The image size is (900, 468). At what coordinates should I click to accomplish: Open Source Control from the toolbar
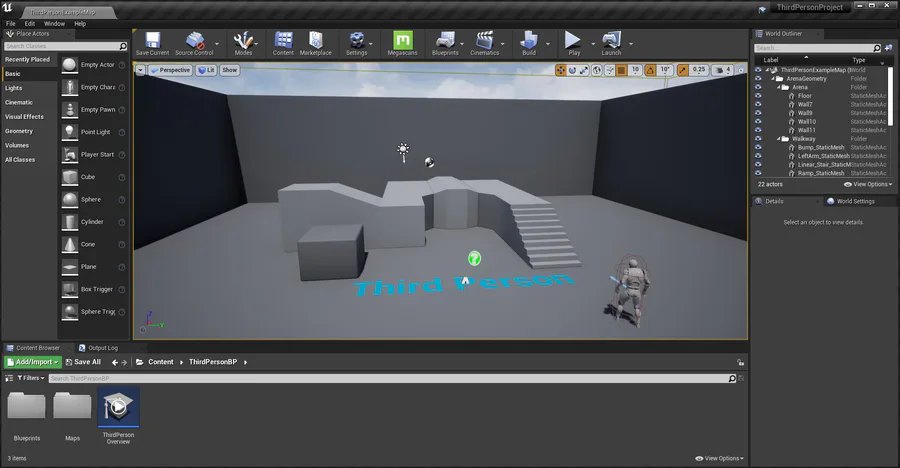(195, 40)
